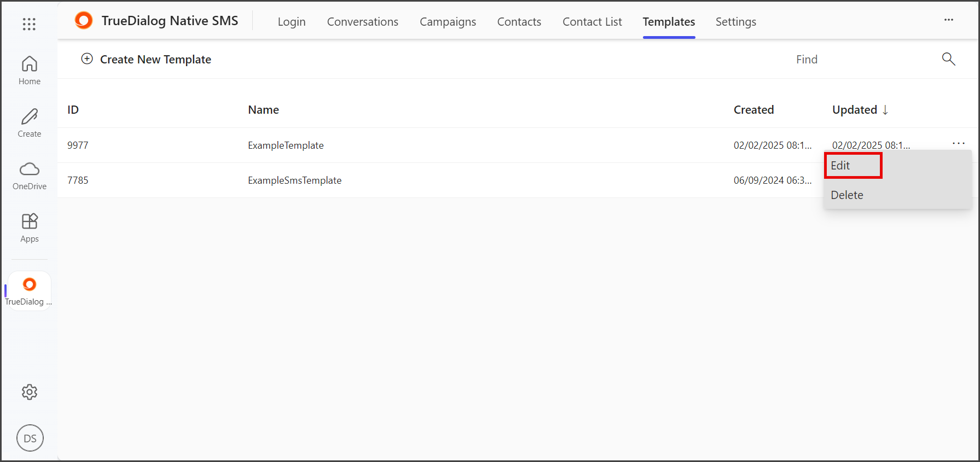Open OneDrive from the sidebar
Image resolution: width=980 pixels, height=462 pixels.
point(30,176)
